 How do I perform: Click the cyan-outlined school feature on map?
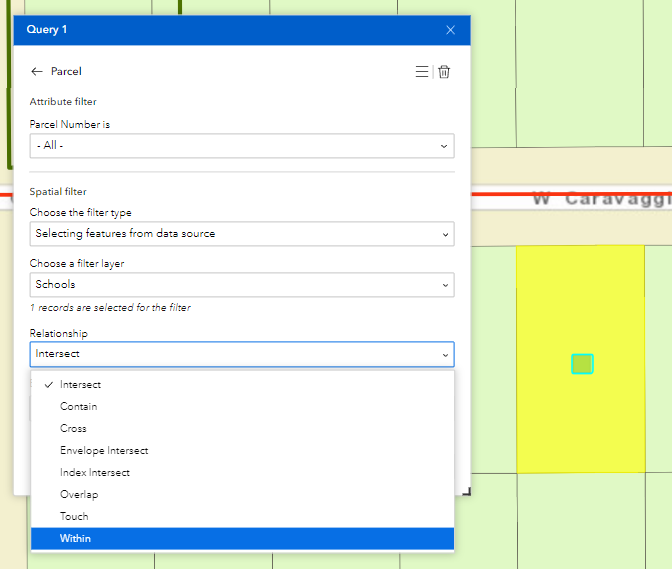[x=582, y=364]
